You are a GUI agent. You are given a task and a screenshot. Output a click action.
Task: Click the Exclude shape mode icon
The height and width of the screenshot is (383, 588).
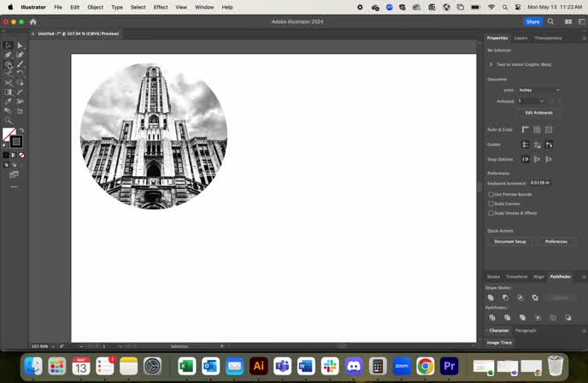pos(535,298)
